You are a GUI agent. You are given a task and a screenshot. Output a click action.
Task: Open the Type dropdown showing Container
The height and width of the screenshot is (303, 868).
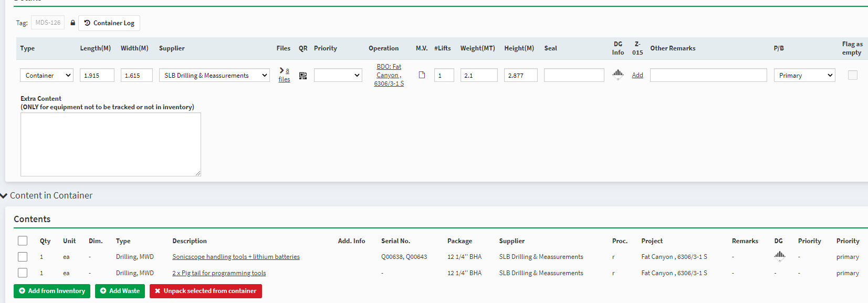[x=47, y=76]
